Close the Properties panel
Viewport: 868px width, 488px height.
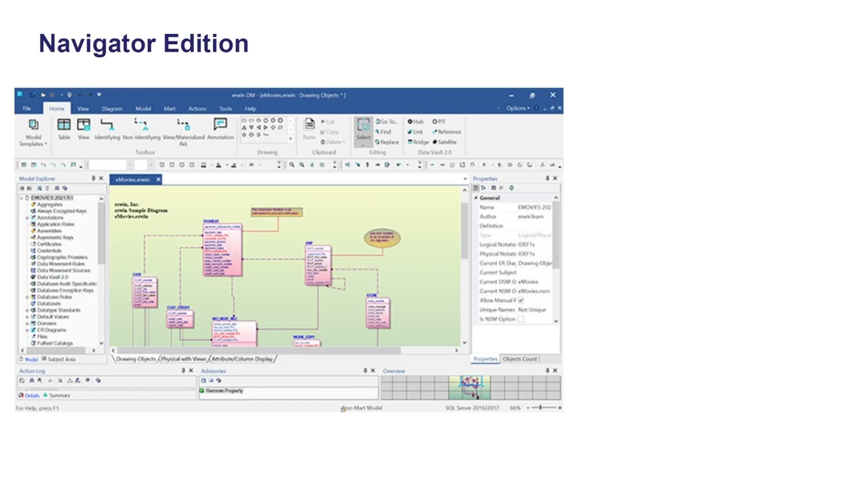[x=555, y=178]
